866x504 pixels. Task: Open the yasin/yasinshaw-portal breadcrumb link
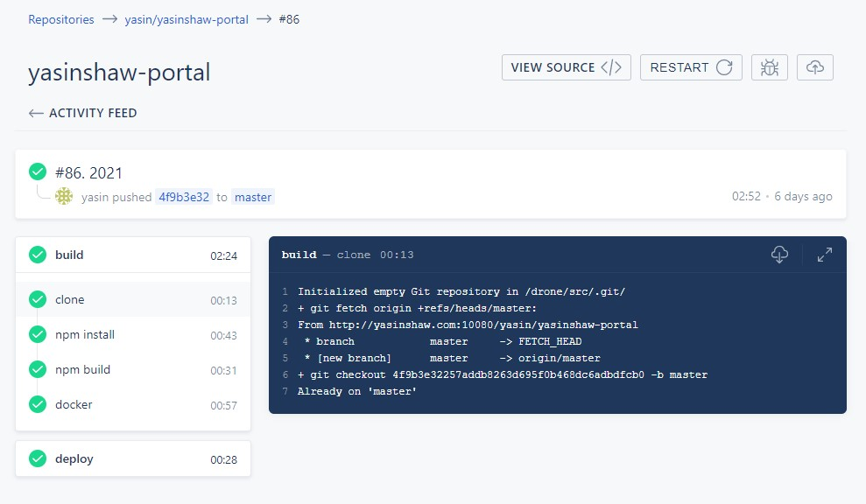point(186,19)
